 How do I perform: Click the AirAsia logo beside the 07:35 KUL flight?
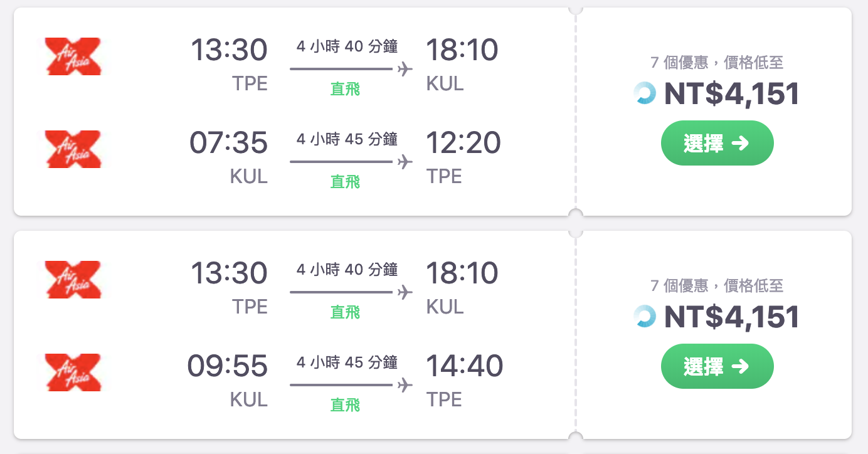click(x=73, y=149)
